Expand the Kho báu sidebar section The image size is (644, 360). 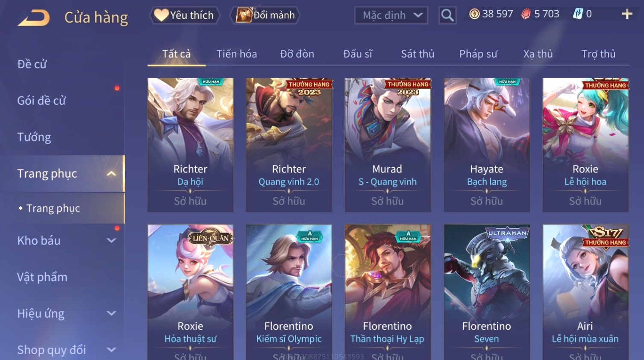pos(111,240)
